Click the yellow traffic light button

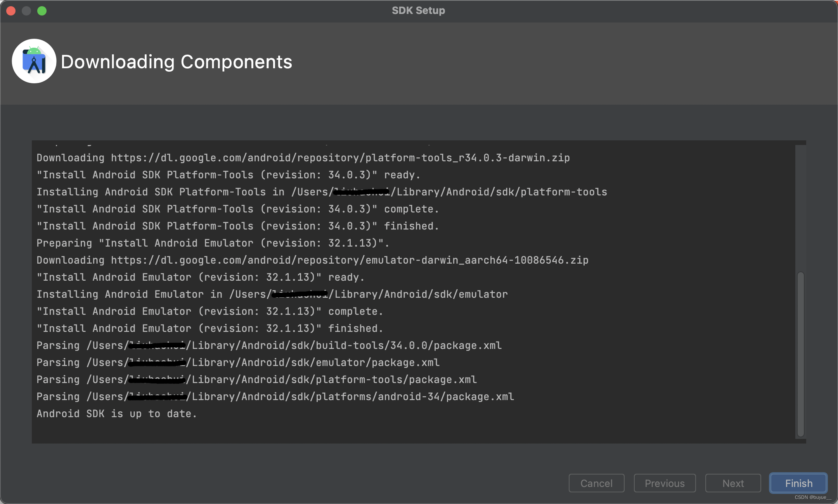(26, 10)
